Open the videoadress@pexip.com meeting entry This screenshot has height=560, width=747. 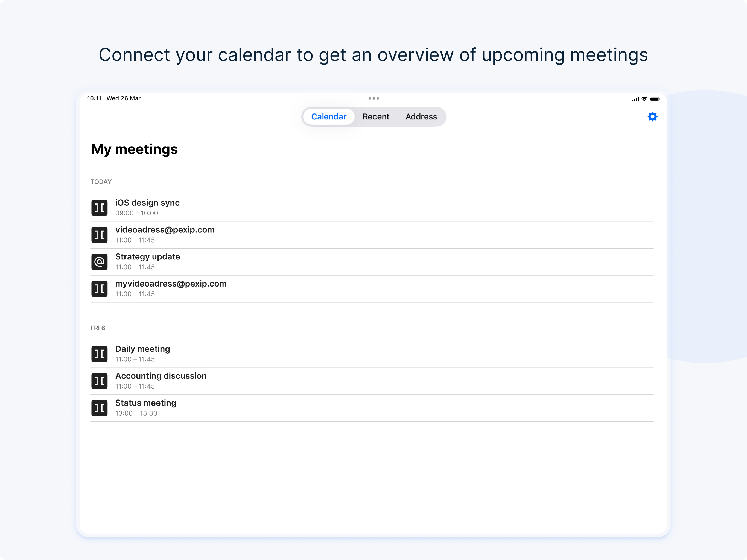(372, 235)
